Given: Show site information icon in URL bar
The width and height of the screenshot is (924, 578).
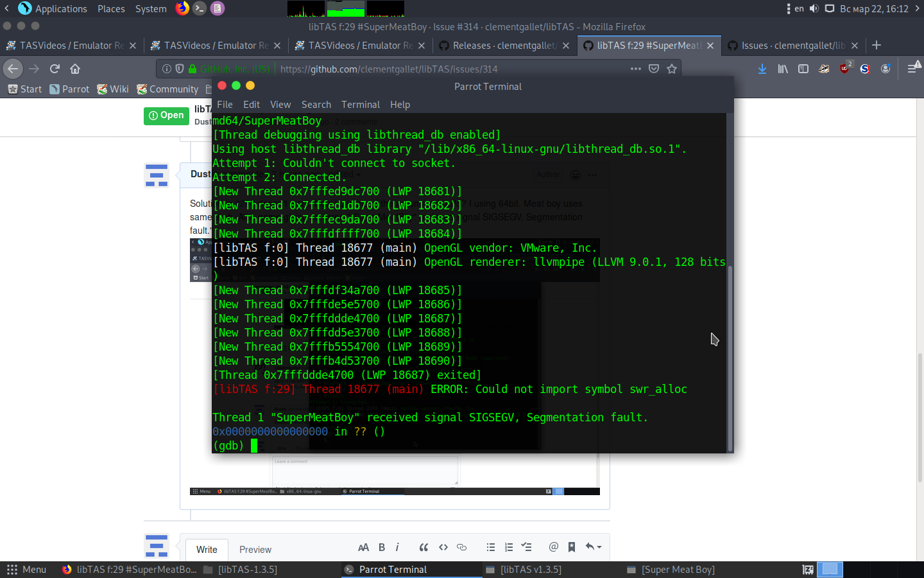Looking at the screenshot, I should 167,69.
